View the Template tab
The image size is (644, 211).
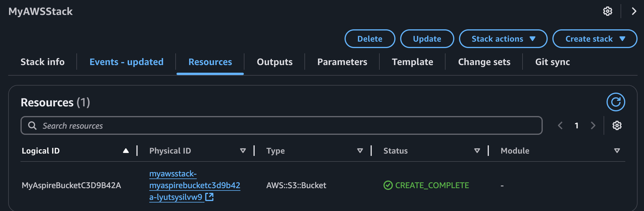pos(412,62)
